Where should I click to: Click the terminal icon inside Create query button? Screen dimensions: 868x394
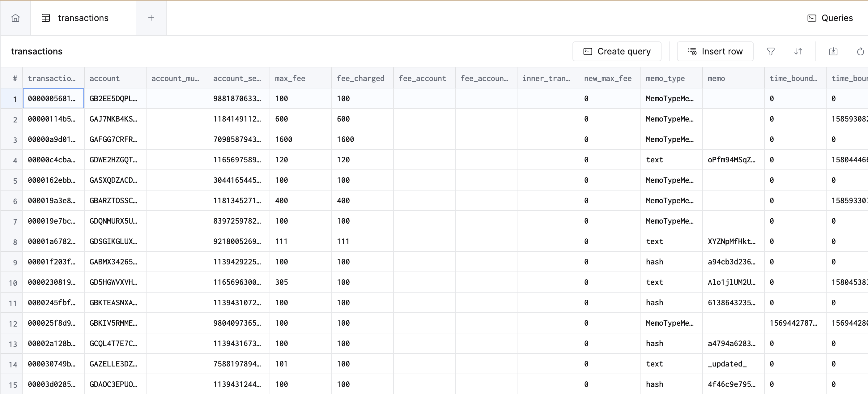tap(588, 51)
